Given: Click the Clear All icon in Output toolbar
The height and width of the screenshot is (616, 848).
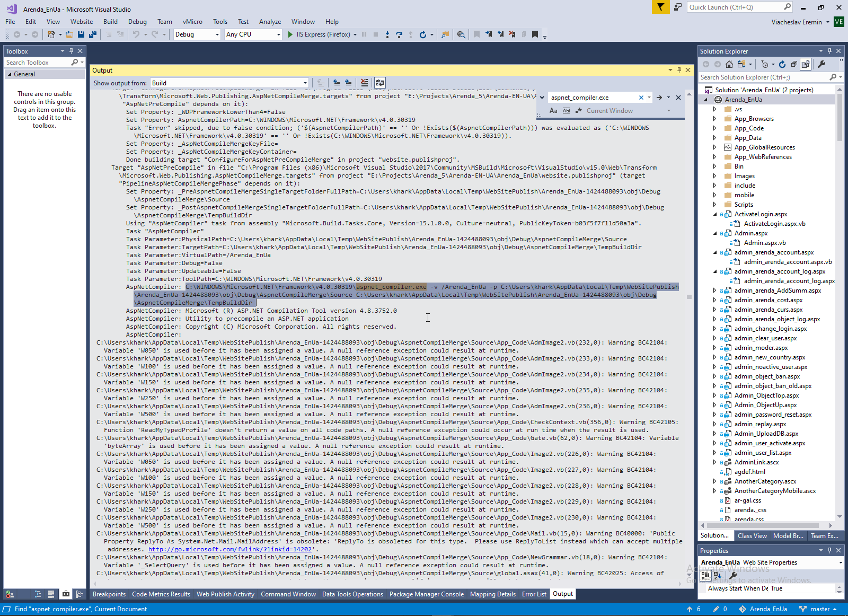Looking at the screenshot, I should (x=364, y=83).
